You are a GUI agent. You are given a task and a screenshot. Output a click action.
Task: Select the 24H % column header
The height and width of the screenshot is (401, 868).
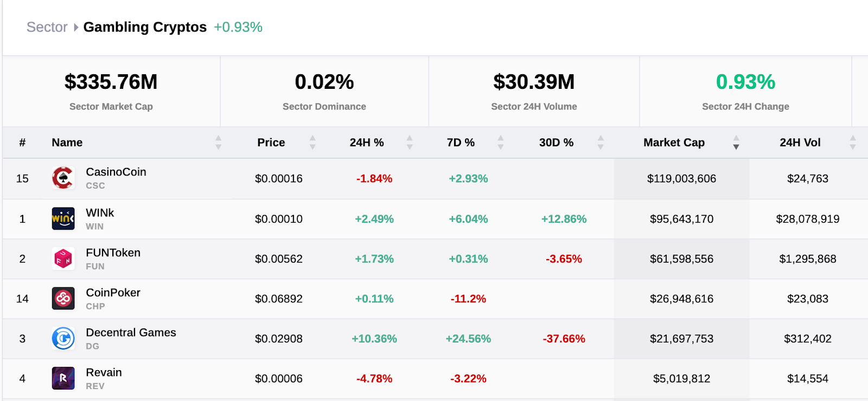tap(367, 143)
